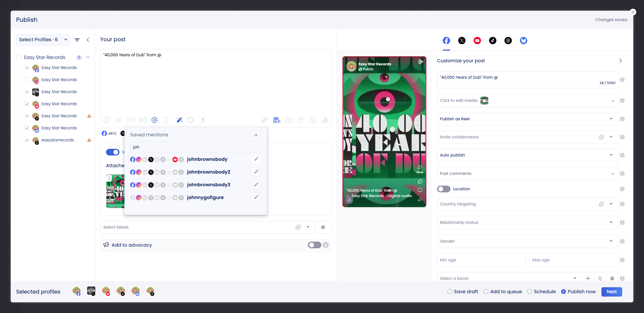The image size is (644, 313).
Task: Click the saved mentions search field
Action: (196, 147)
